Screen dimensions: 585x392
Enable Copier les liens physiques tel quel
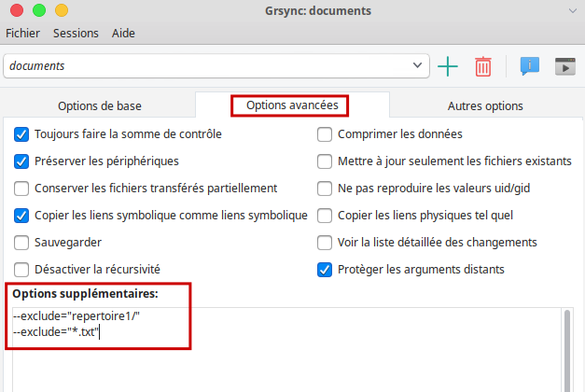325,216
